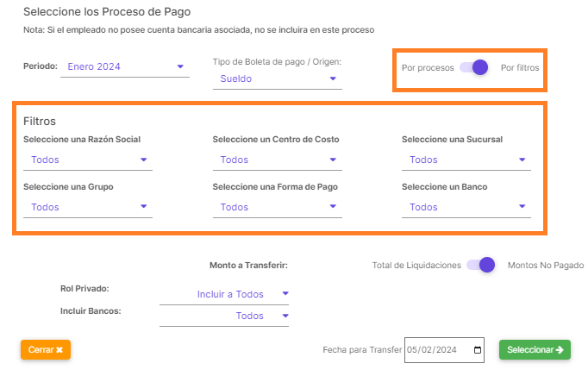Screen dimensions: 588x376
Task: Toggle Total de Liquidaciones / Montos No Pagados switch
Action: pos(482,266)
